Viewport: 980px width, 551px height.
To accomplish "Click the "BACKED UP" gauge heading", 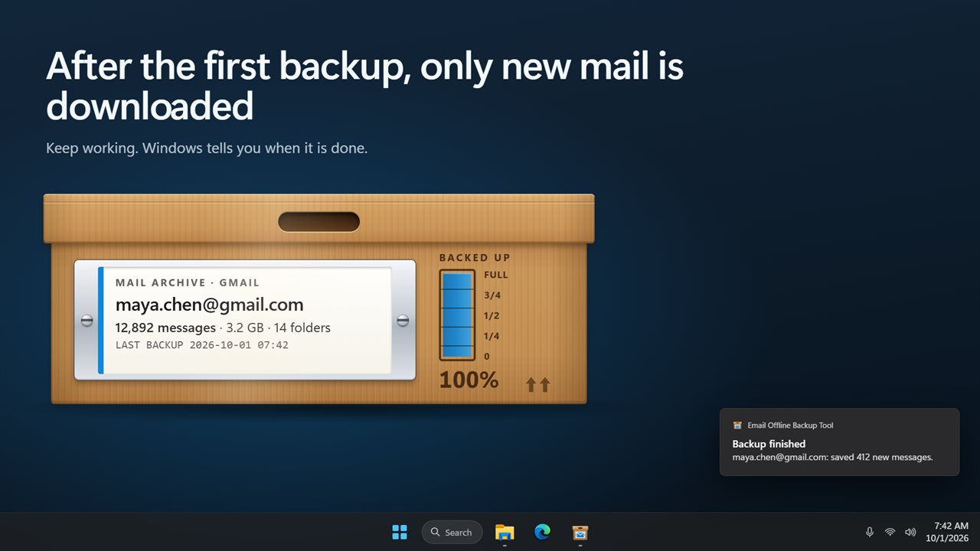I will (x=475, y=258).
